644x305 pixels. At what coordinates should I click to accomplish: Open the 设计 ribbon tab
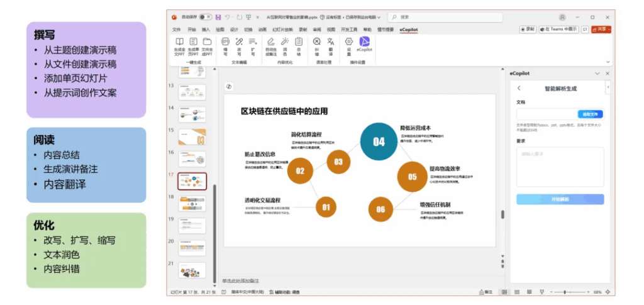point(234,30)
